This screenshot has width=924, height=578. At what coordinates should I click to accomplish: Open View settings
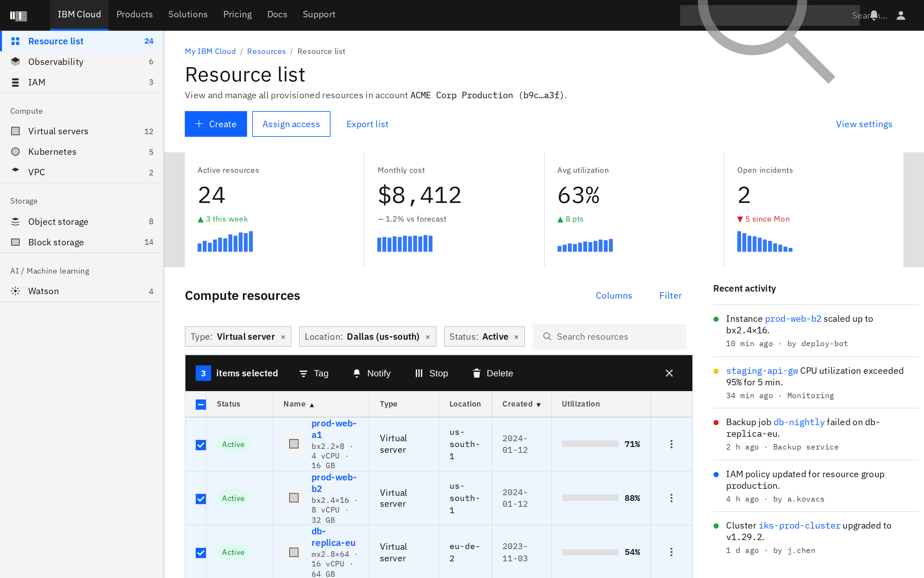pos(864,124)
